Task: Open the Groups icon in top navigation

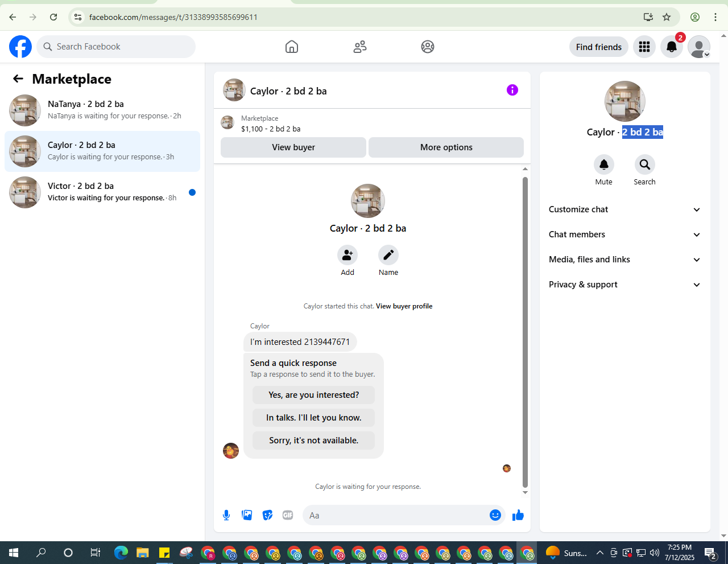Action: point(428,47)
